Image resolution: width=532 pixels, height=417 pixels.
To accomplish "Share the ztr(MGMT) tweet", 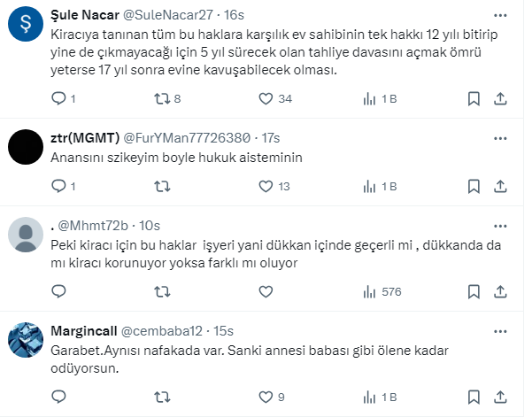I will point(499,186).
